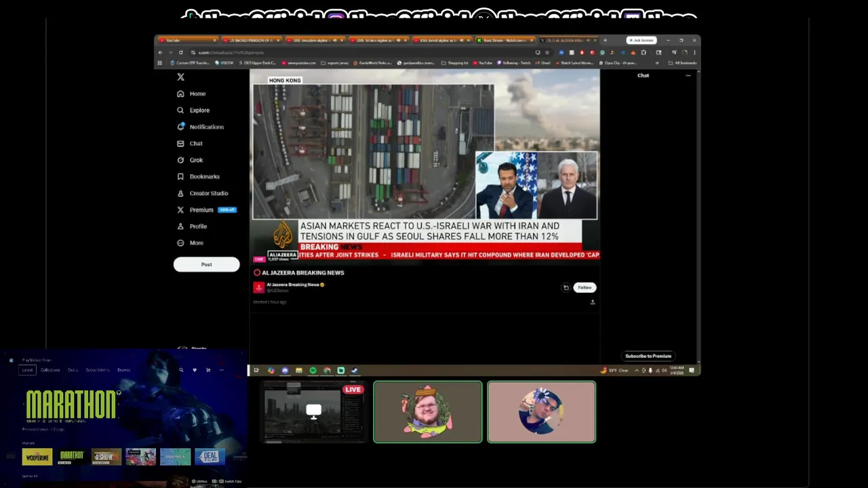Select Browse tab in PlayStation Store

(x=123, y=370)
